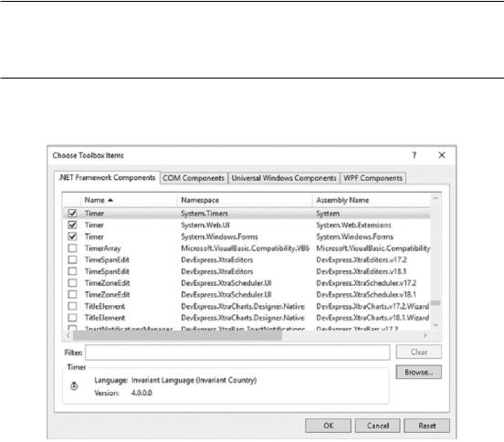Open the COM Components tab
The image size is (504, 442).
click(x=194, y=178)
